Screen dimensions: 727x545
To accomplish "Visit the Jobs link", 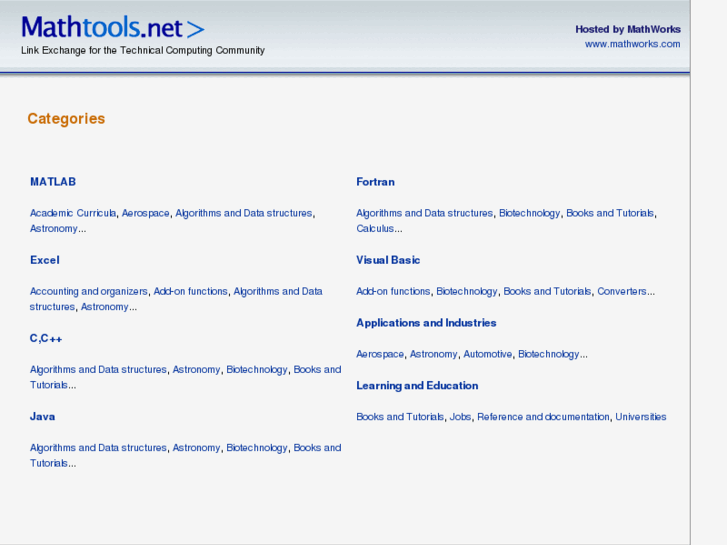I will pos(460,417).
